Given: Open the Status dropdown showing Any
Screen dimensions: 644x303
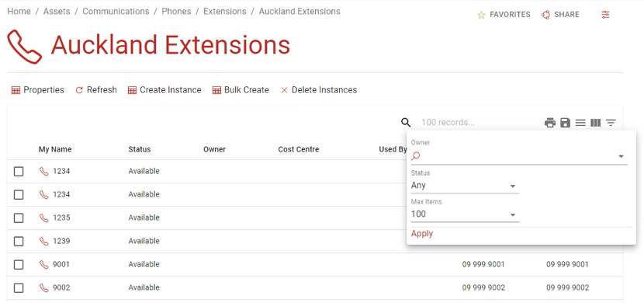Looking at the screenshot, I should [x=465, y=186].
